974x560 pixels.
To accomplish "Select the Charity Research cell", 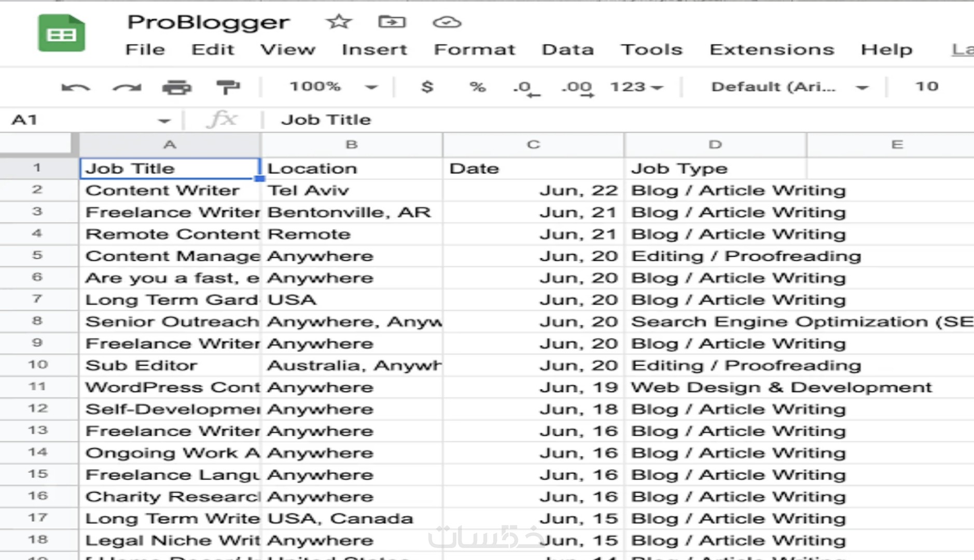I will 170,496.
